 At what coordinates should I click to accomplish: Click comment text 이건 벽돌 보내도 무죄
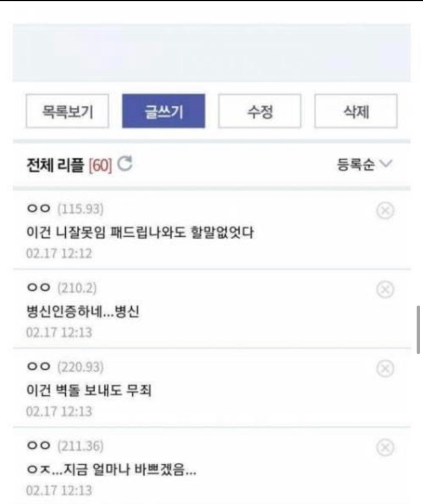click(x=89, y=390)
